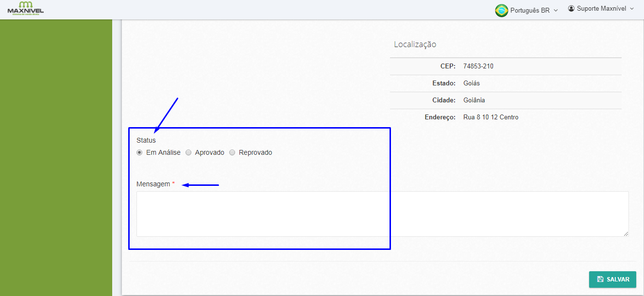Viewport: 644px width, 296px height.
Task: Click the chevron beside Português BR
Action: tap(556, 10)
